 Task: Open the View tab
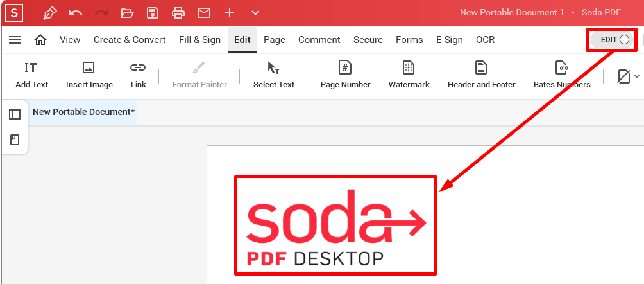(70, 40)
